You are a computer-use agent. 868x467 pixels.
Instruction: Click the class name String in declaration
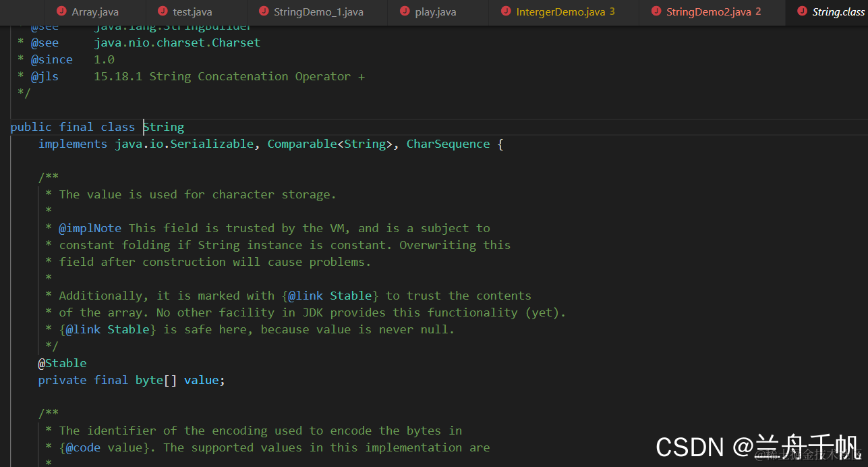point(163,127)
